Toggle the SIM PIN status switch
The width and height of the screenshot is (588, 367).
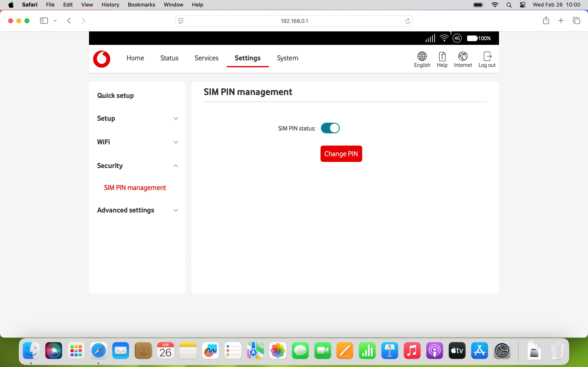pyautogui.click(x=330, y=128)
